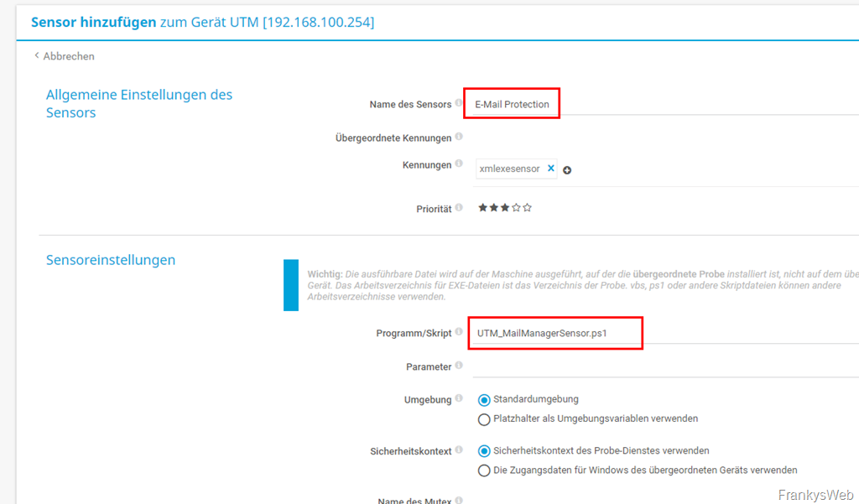Open help icon beside Parameter label

click(459, 366)
